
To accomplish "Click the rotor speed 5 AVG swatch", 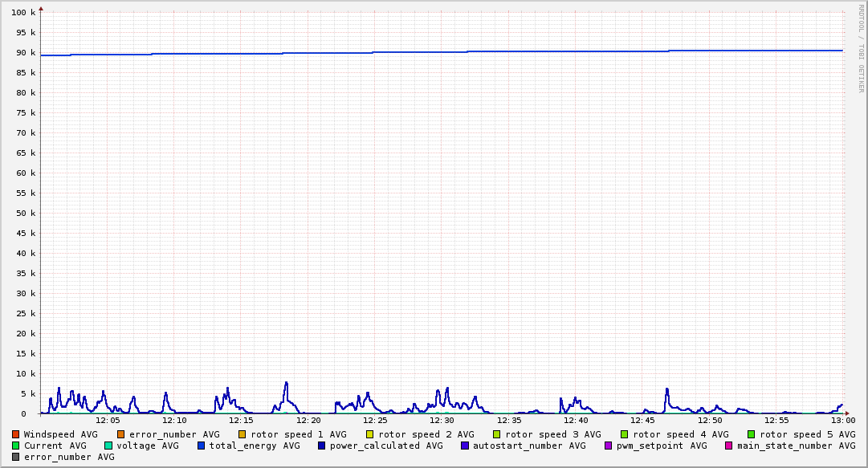I will tap(752, 434).
